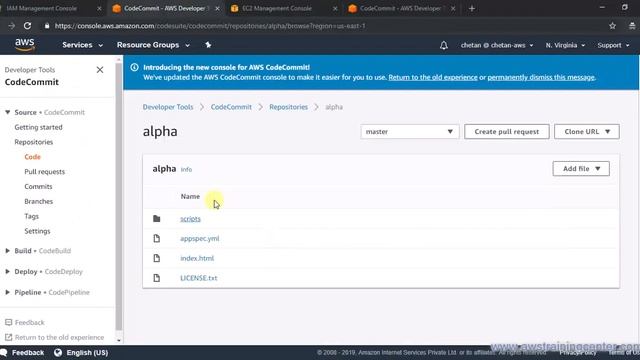This screenshot has height=360, width=640.
Task: Open the Services dropdown menu
Action: (x=82, y=45)
